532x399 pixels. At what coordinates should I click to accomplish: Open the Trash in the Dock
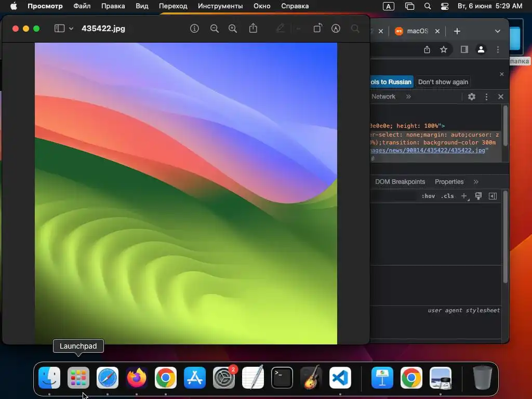(483, 378)
